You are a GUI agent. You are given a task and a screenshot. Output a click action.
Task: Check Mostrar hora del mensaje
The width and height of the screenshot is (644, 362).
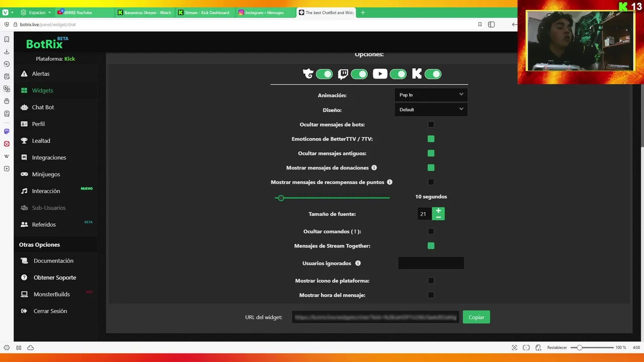point(431,295)
